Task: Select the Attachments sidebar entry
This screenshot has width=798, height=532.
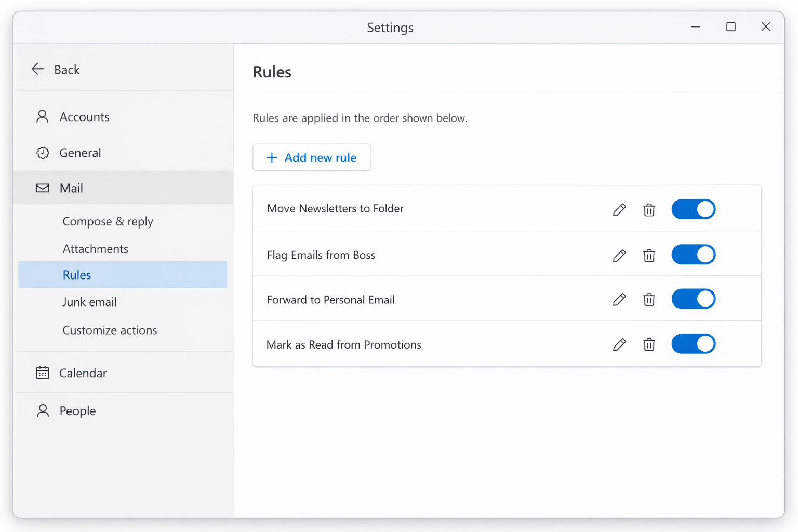Action: pyautogui.click(x=96, y=248)
